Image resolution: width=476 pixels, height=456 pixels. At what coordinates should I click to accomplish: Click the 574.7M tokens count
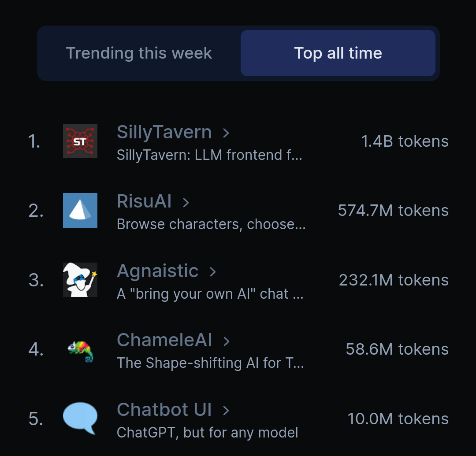click(393, 211)
